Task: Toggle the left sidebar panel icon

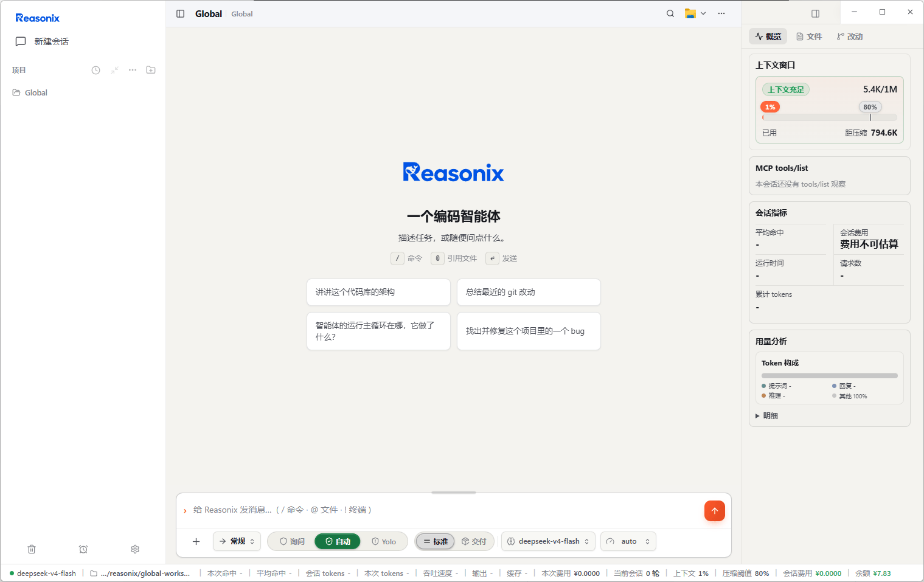Action: [181, 14]
